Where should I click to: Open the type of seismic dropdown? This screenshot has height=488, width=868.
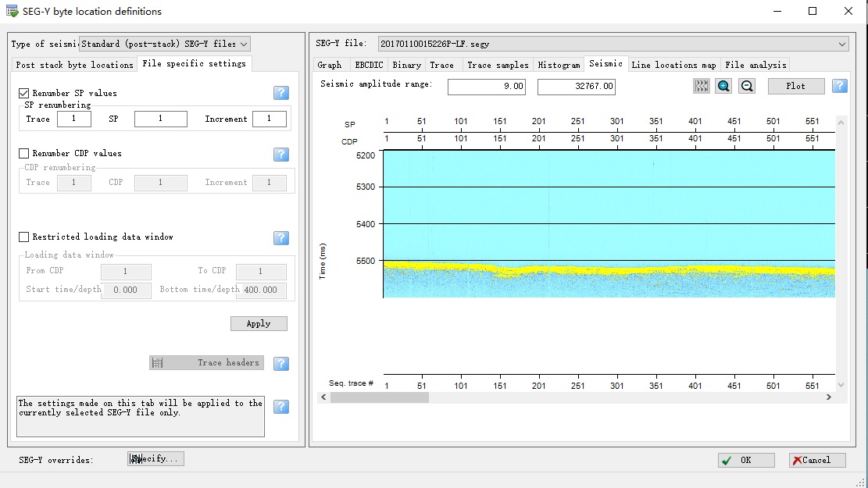tap(164, 44)
